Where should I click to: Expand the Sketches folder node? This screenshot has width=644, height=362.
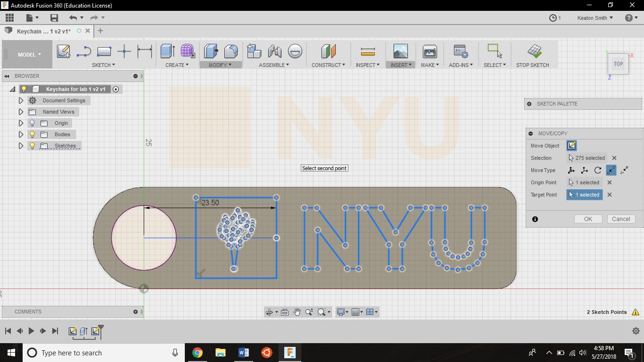(21, 146)
